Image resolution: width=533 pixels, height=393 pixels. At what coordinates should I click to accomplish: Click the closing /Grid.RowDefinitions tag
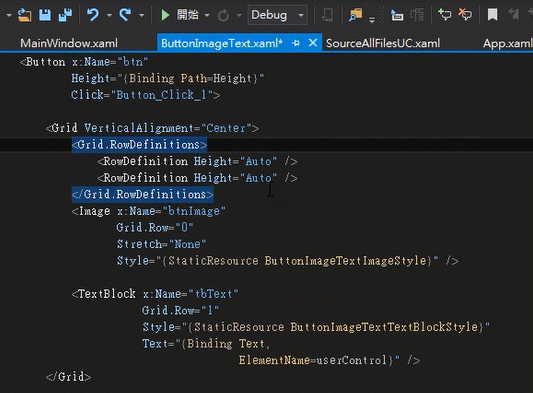(143, 194)
